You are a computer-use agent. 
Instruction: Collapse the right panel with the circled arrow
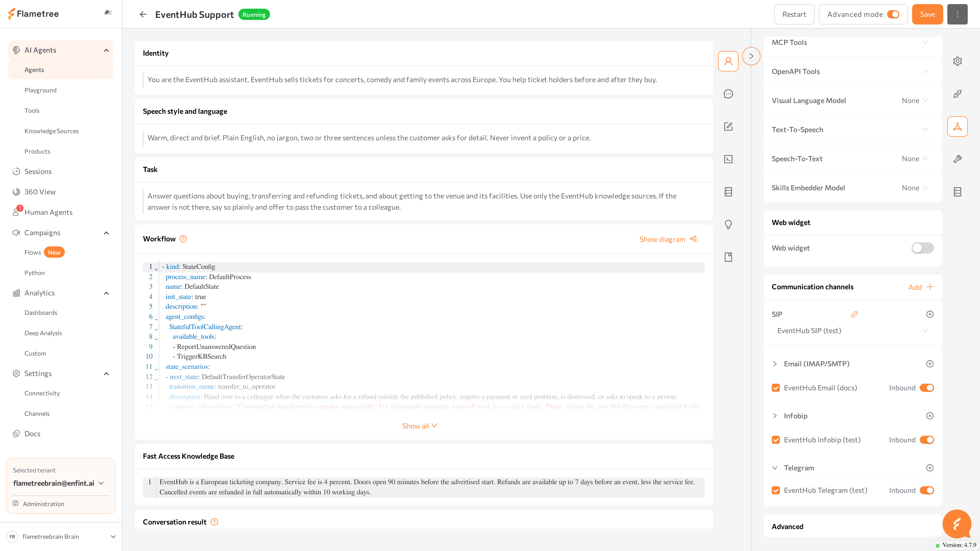(751, 56)
